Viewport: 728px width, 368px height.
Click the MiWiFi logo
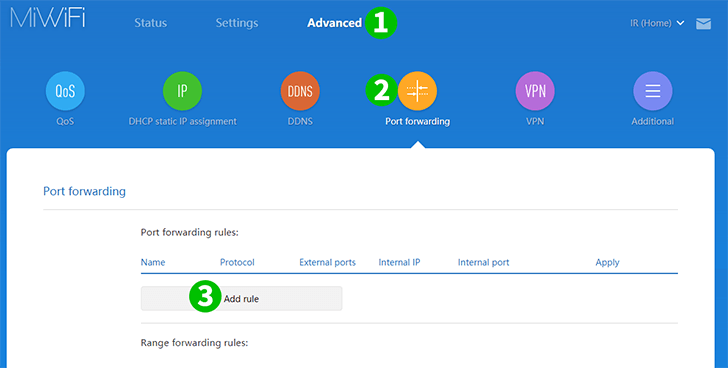[48, 18]
